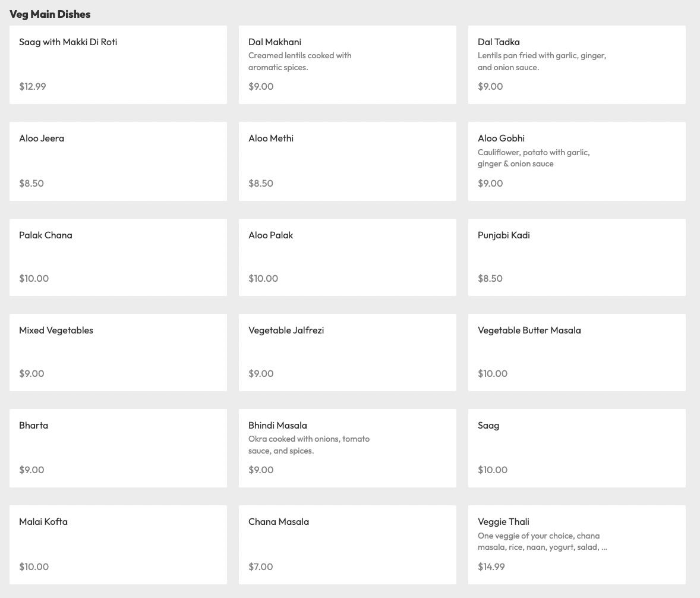Click the truncated Veggie Thali description
Screen dimensions: 700x598
542,542
